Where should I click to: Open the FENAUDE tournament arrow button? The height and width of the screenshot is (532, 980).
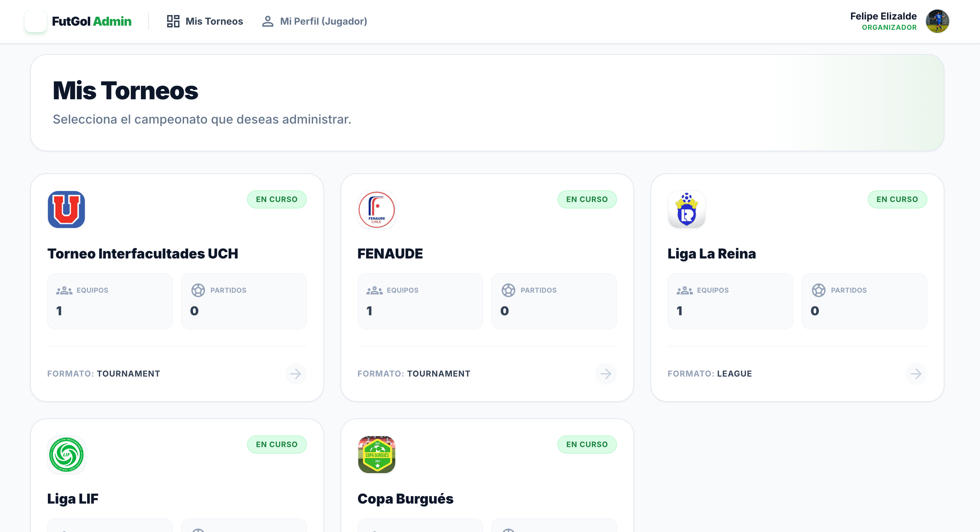pos(606,374)
